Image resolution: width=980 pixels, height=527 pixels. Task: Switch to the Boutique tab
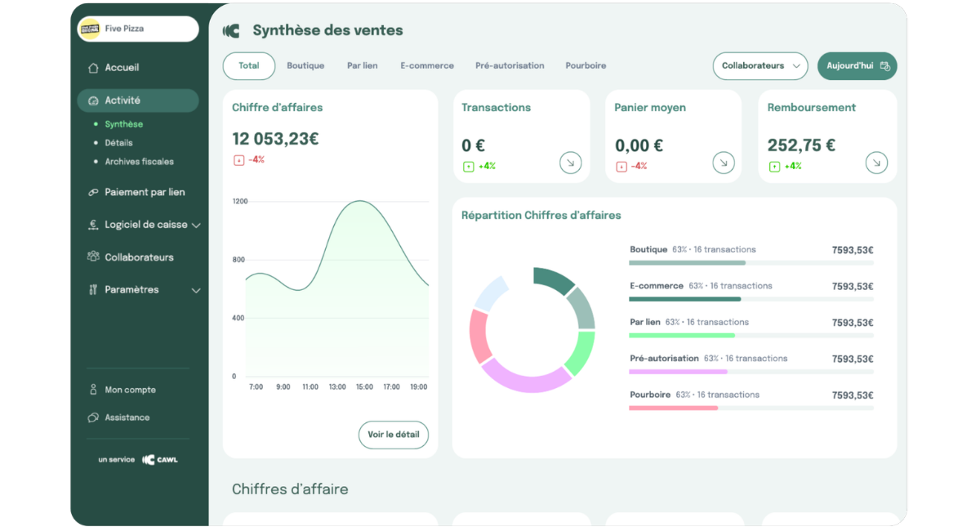tap(305, 66)
